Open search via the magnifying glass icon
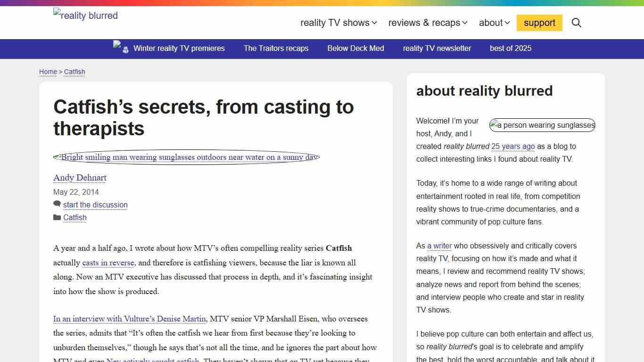Screen dimensions: 644x362 pos(577,23)
